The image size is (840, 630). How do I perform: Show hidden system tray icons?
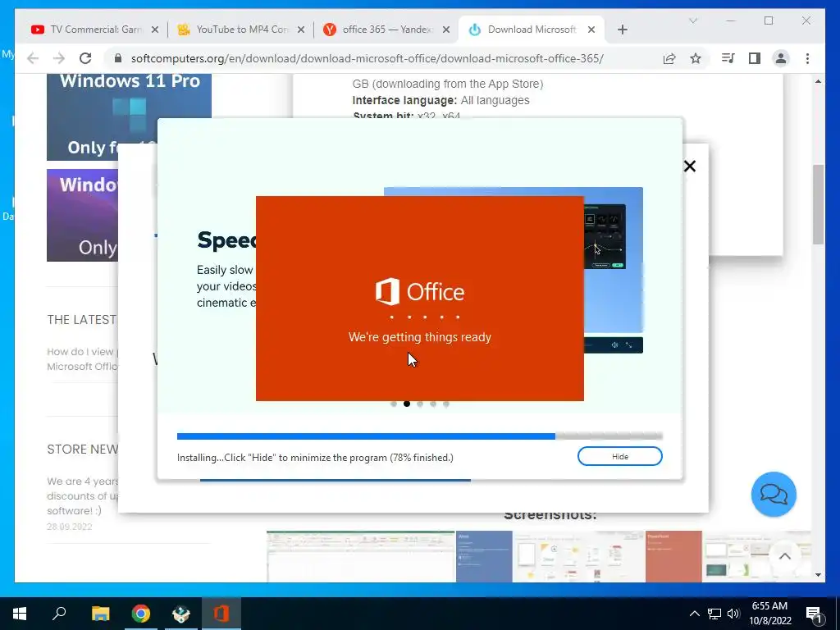point(694,614)
